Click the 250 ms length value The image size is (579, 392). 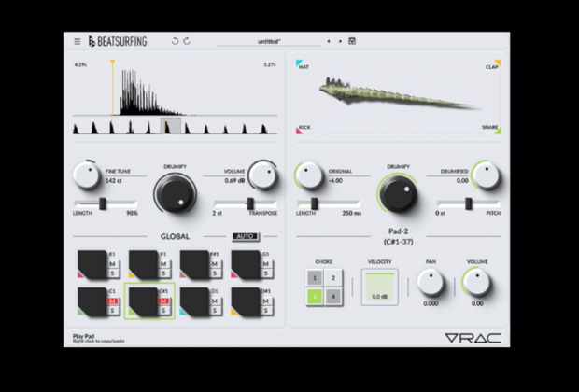point(351,214)
